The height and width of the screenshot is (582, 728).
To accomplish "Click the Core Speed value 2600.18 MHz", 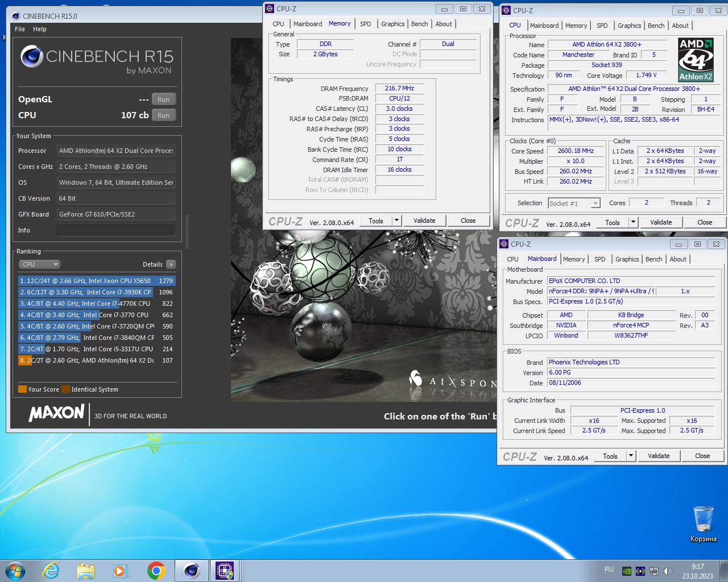I will tap(576, 151).
